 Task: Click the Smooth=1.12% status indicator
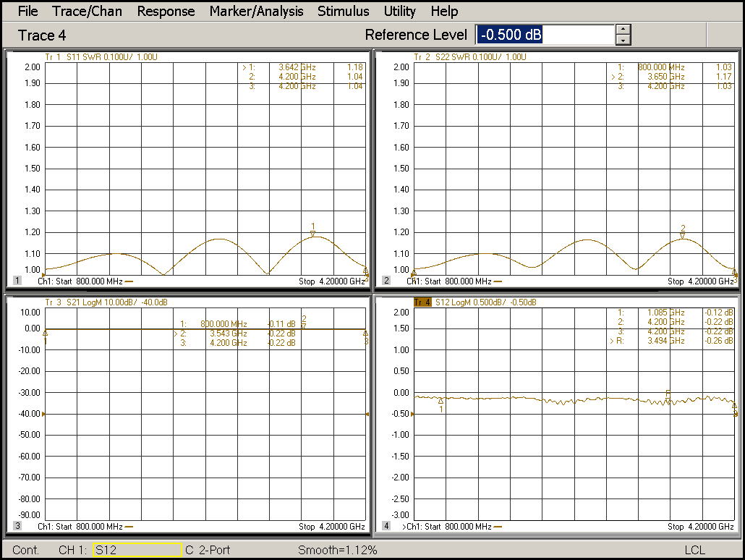coord(337,550)
